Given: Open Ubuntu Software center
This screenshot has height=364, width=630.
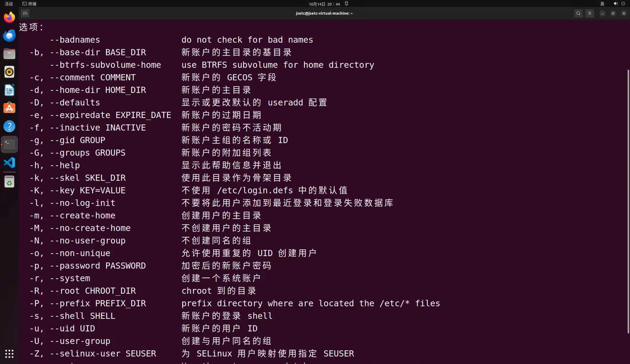Looking at the screenshot, I should (x=9, y=108).
